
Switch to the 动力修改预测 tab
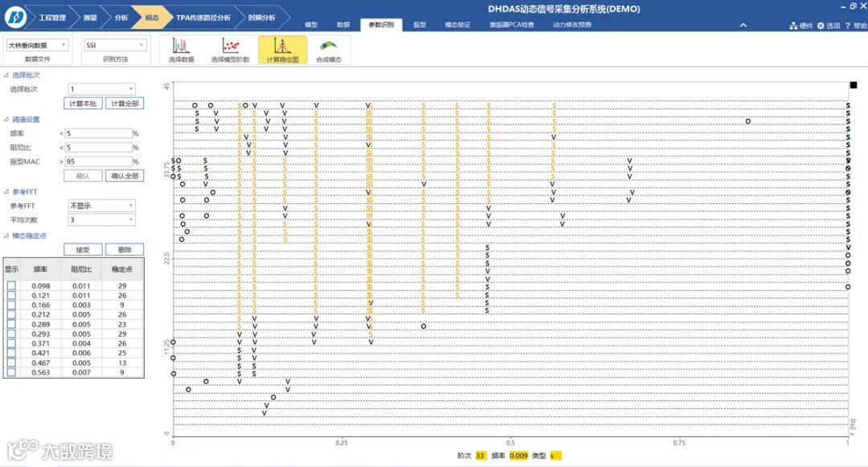click(x=572, y=25)
